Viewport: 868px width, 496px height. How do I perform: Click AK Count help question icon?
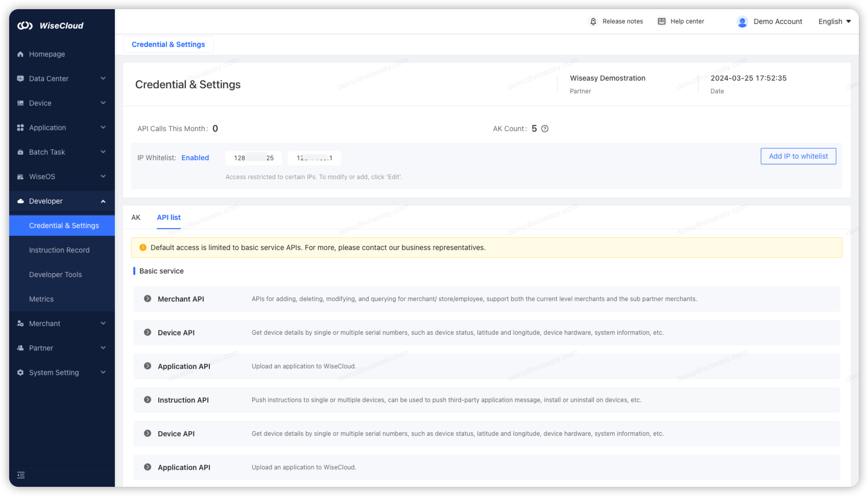(x=545, y=129)
